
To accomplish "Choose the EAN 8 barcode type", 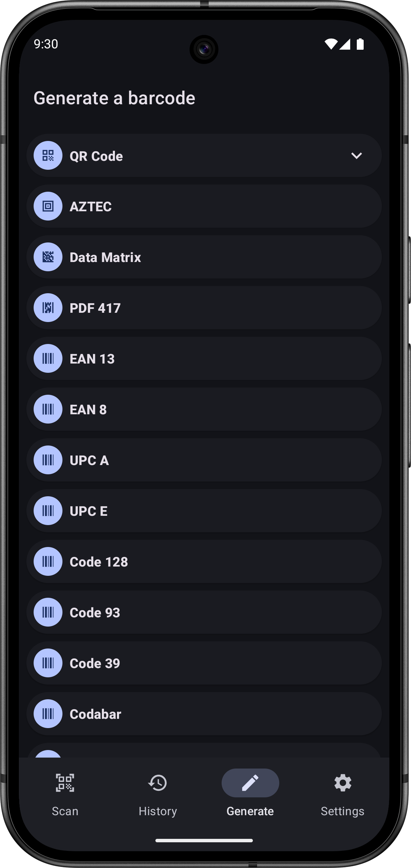I will (x=204, y=409).
